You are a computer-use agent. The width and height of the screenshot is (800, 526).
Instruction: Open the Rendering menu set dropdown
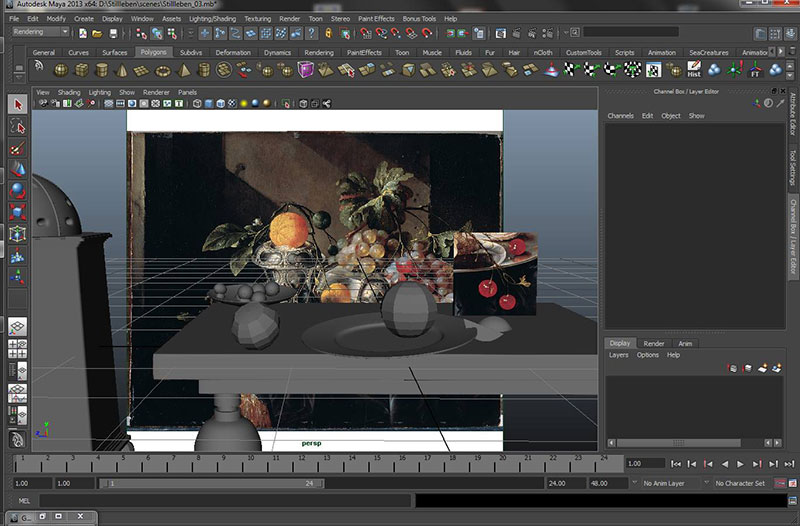click(x=40, y=32)
